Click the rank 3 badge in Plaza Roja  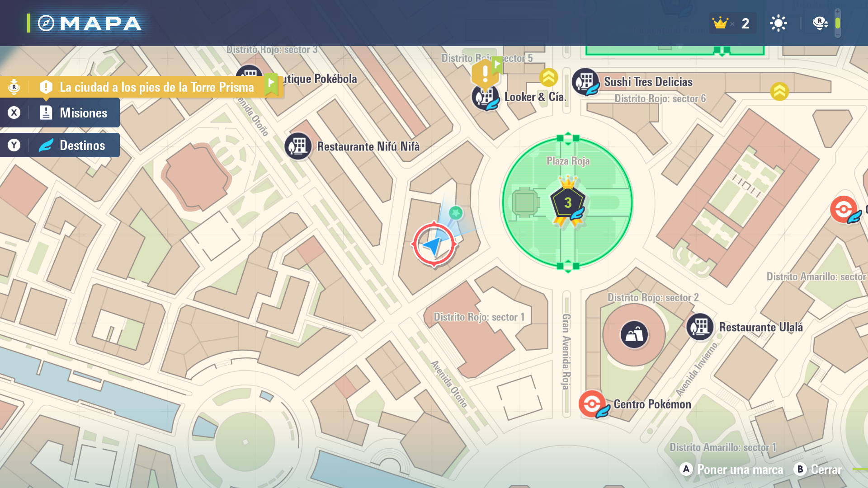(567, 202)
